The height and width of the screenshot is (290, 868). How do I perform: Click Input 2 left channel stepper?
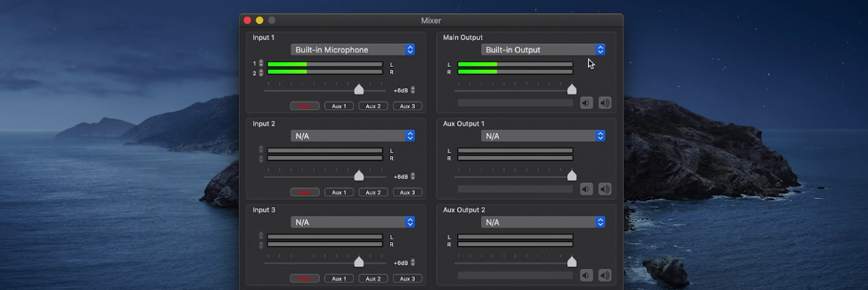261,150
